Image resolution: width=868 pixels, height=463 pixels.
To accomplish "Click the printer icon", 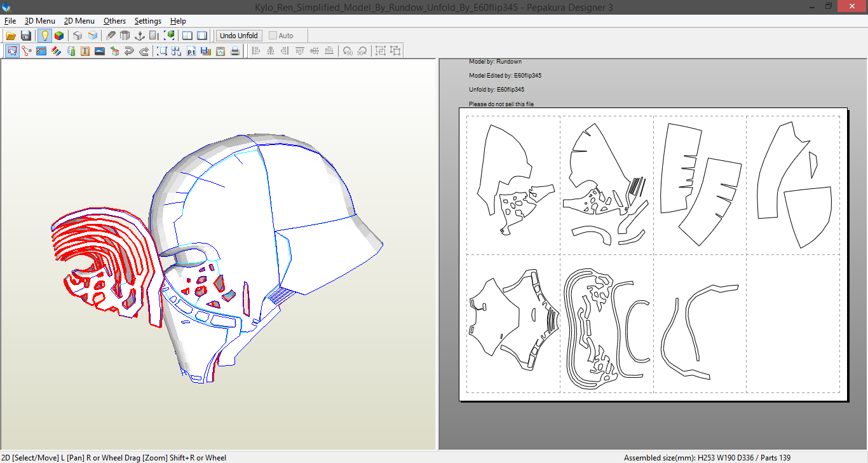I will point(235,51).
